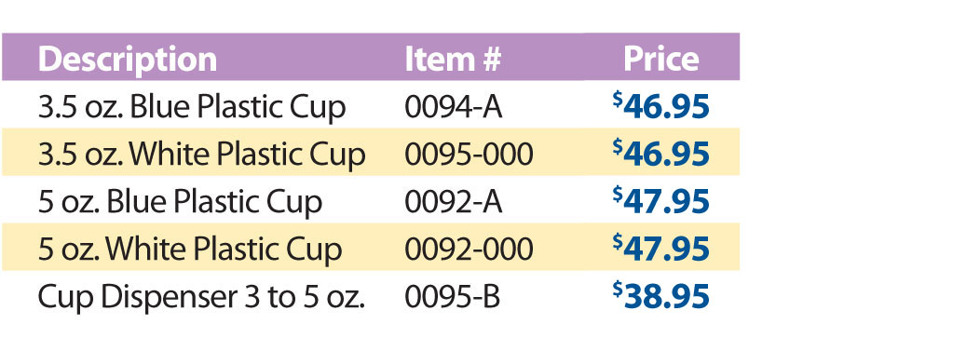Viewport: 980px width, 351px height.
Task: Click the $46.95 price for blue 3.5 oz. cup
Action: pos(661,106)
